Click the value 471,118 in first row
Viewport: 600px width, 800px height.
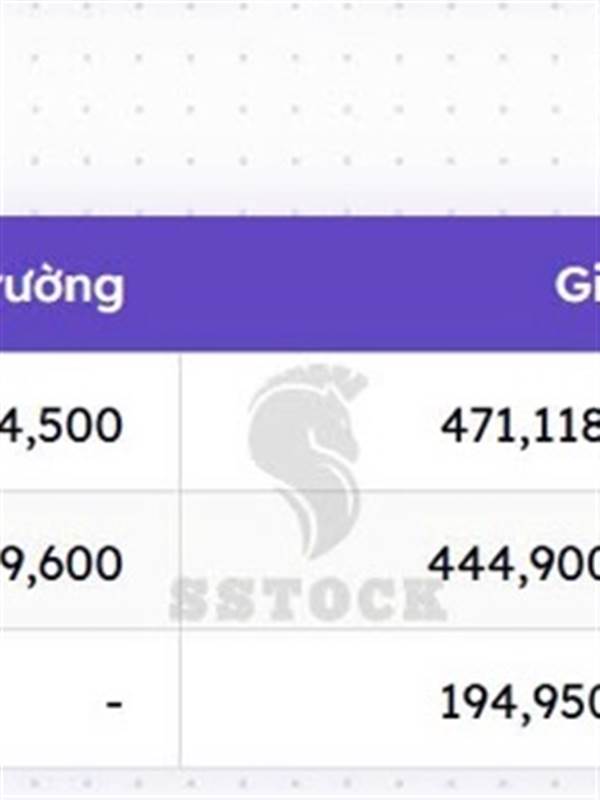520,426
